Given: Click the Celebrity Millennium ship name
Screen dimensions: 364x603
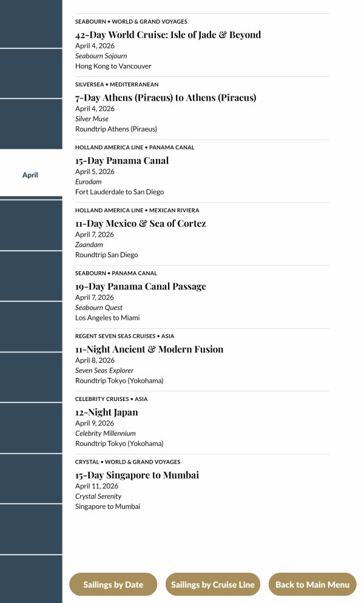Looking at the screenshot, I should 106,434.
